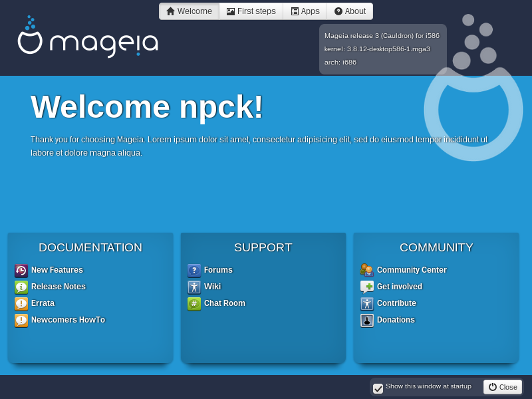532x399 pixels.
Task: Switch to the Welcome tab
Action: point(190,11)
